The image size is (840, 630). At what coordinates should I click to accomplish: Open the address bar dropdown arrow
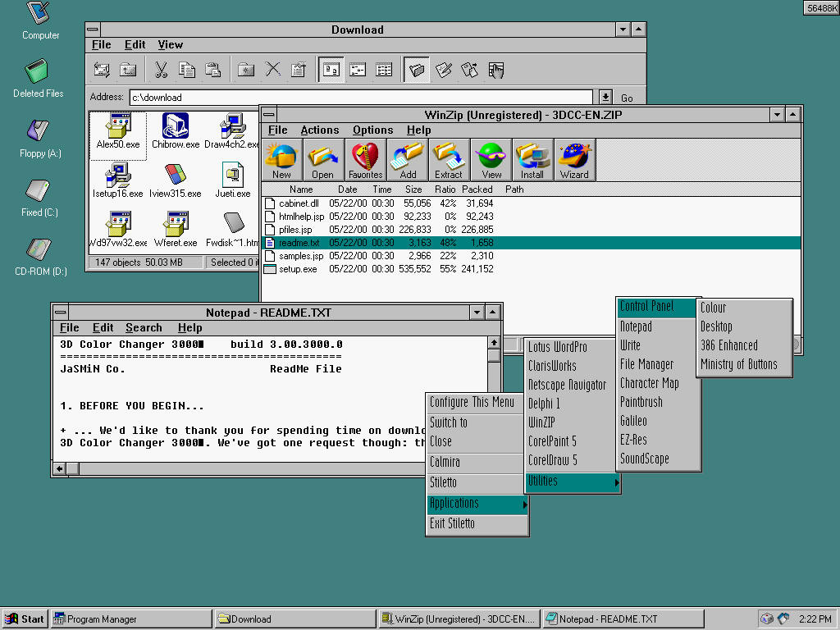[x=605, y=97]
